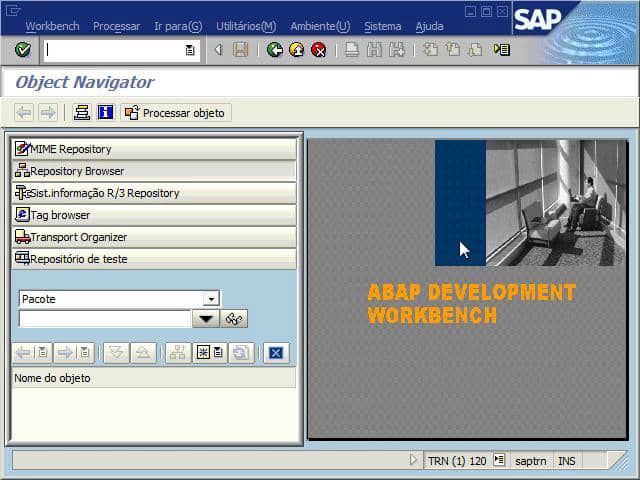Click the red Cancel icon

[x=319, y=50]
